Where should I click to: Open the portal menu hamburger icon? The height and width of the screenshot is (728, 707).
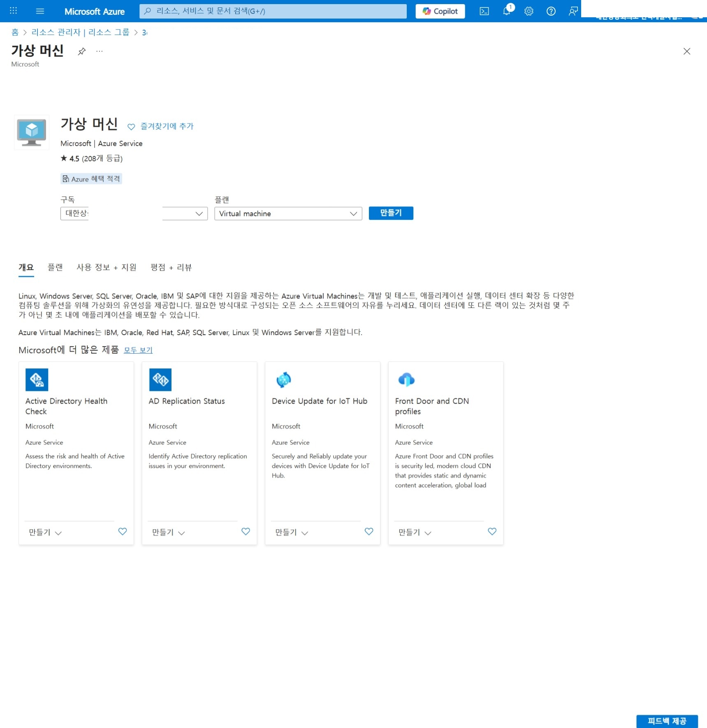tap(40, 11)
